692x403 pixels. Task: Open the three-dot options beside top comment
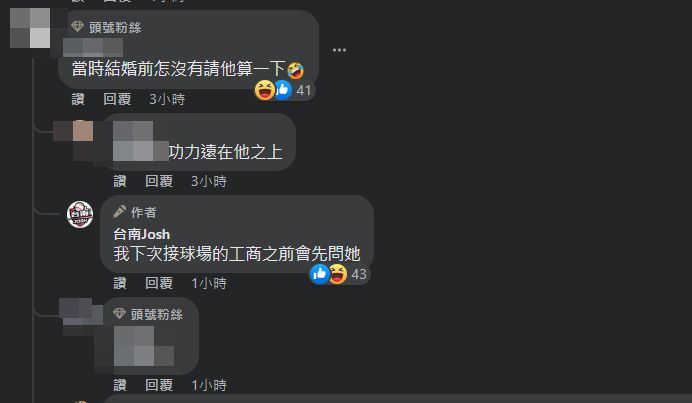(339, 50)
